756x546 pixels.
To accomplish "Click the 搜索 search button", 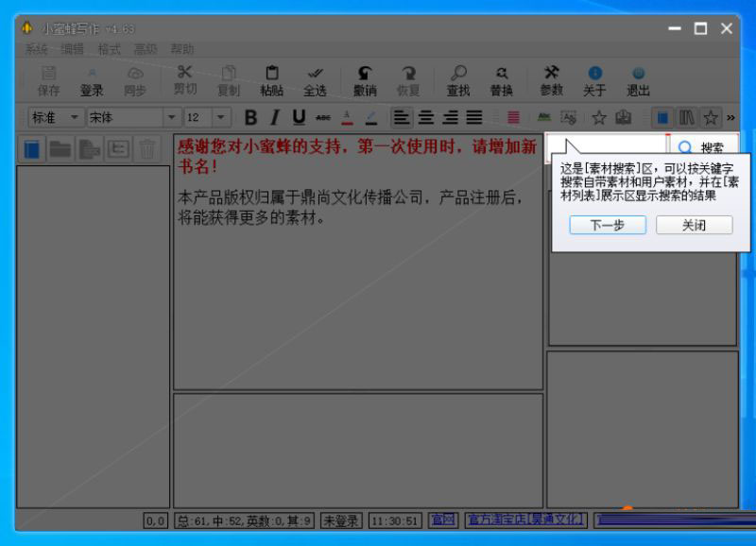I will [x=703, y=146].
